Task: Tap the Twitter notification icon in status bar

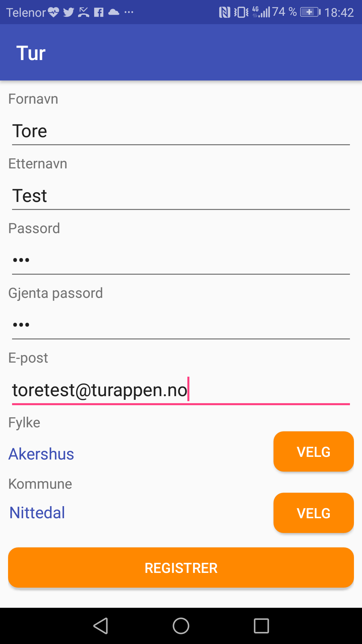Action: pos(68,12)
